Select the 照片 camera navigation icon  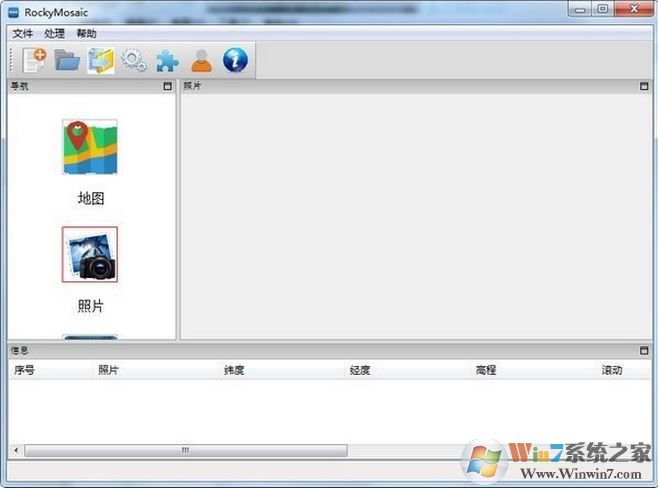(x=90, y=254)
